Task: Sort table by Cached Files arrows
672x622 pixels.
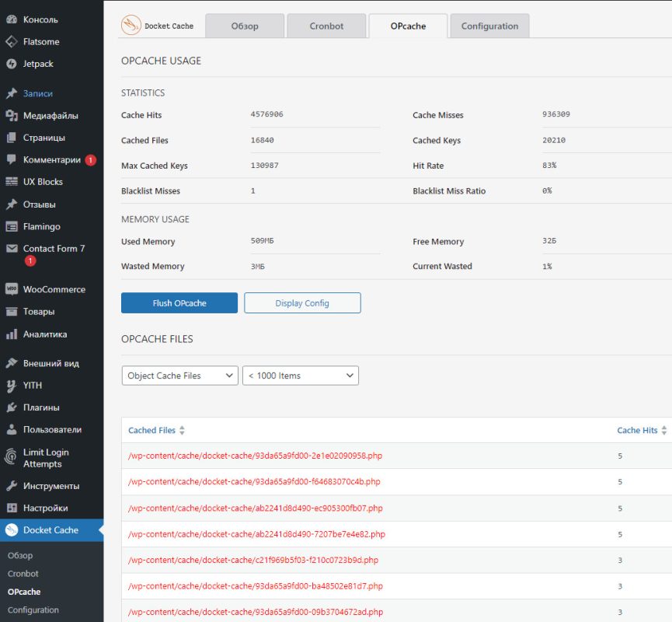Action: (x=183, y=431)
